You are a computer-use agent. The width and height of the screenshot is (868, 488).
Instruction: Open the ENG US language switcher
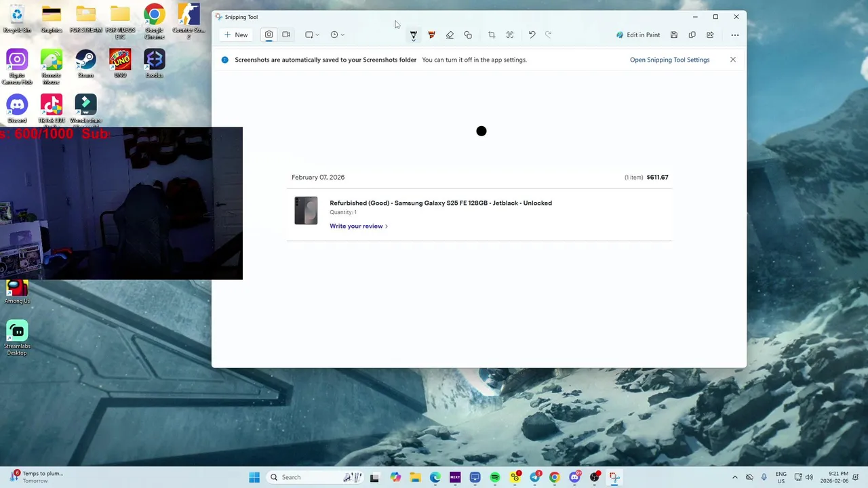coord(781,477)
